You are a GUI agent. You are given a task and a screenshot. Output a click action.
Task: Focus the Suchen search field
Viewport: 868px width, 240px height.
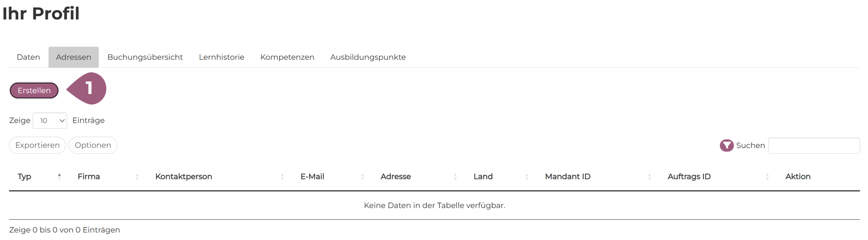(813, 146)
